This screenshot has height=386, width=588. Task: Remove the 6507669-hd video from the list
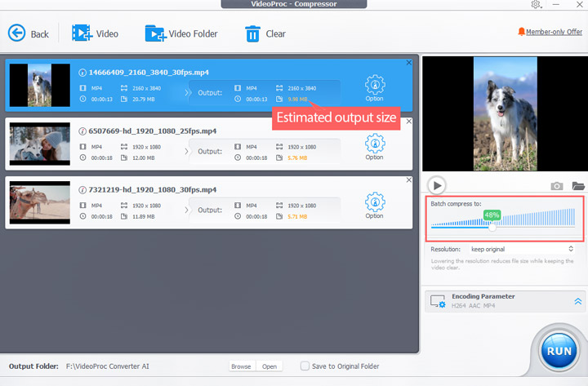pyautogui.click(x=409, y=122)
